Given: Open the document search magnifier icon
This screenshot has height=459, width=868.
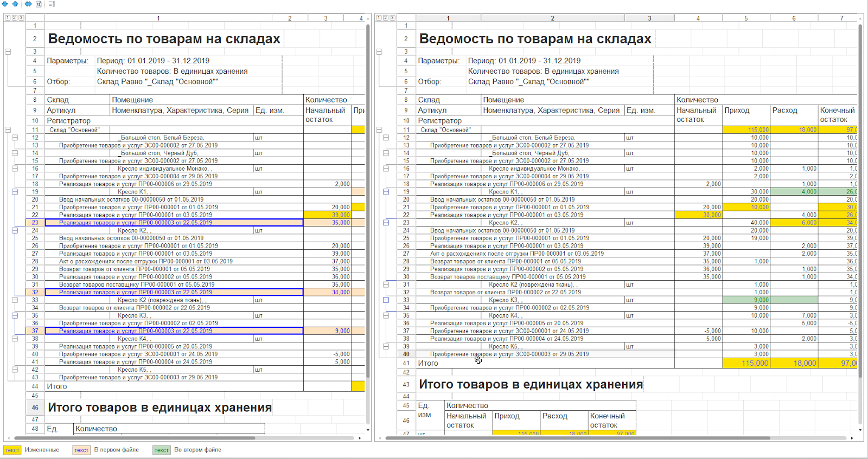Looking at the screenshot, I should 39,4.
